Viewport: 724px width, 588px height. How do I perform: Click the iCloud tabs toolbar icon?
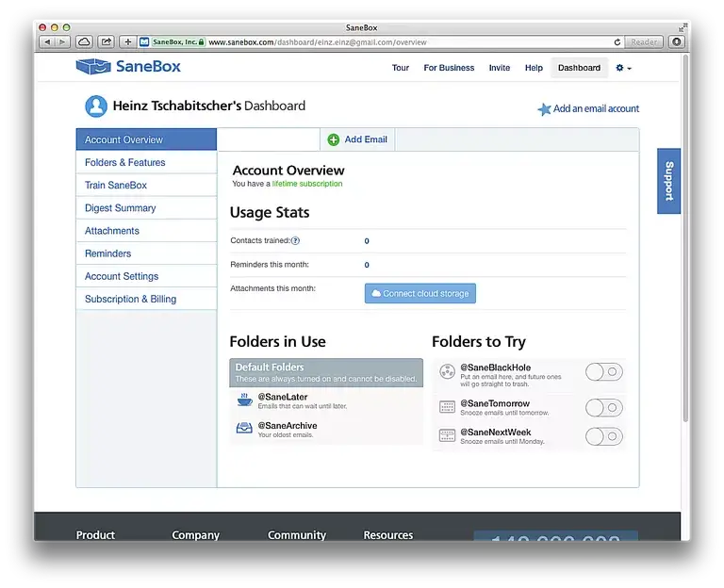point(84,42)
